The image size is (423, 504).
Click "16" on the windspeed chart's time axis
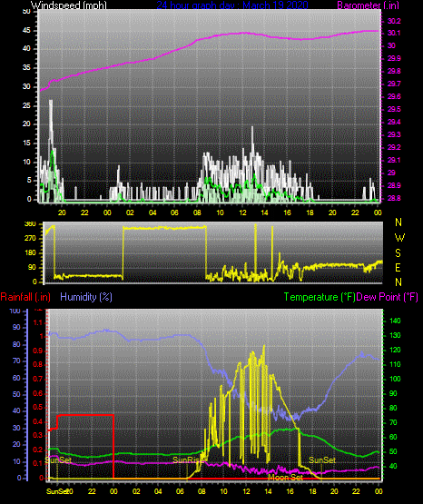288,212
